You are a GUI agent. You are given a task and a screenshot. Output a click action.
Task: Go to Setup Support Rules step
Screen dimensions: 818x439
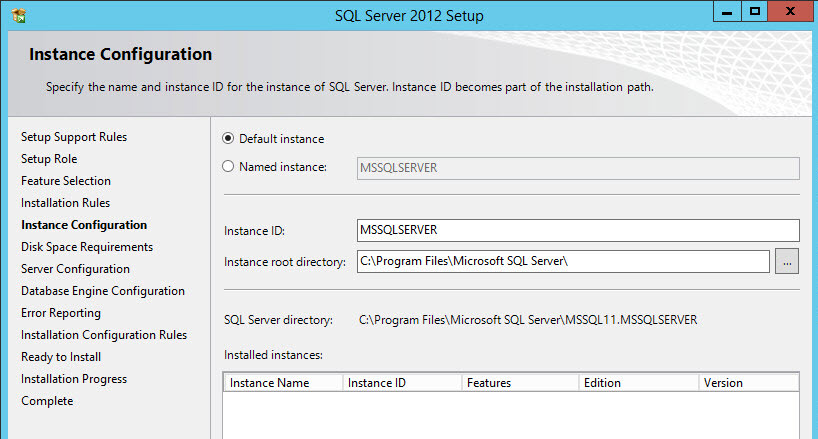click(x=74, y=137)
